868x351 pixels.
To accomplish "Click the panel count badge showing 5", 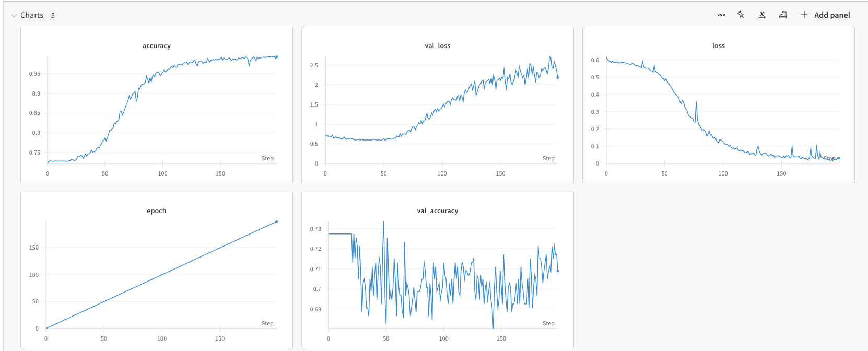I will (x=53, y=16).
